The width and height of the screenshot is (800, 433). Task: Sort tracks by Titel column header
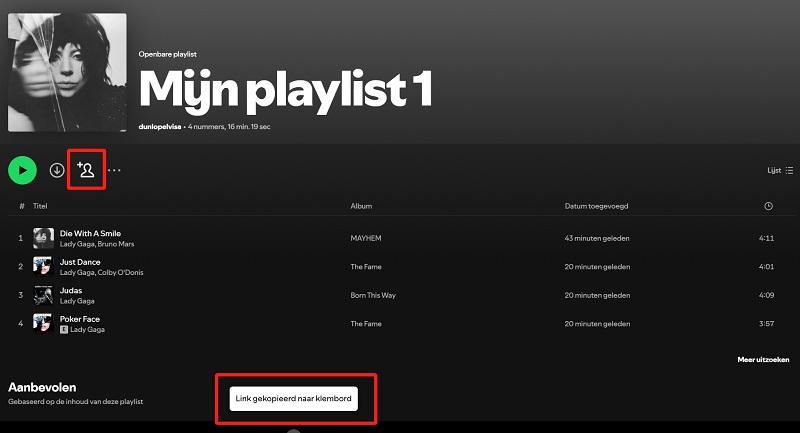(40, 206)
